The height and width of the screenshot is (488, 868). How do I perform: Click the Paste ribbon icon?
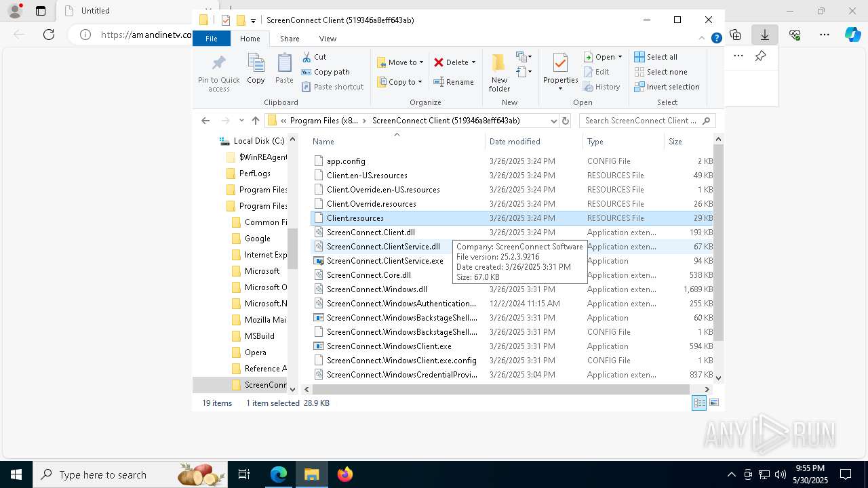(284, 68)
